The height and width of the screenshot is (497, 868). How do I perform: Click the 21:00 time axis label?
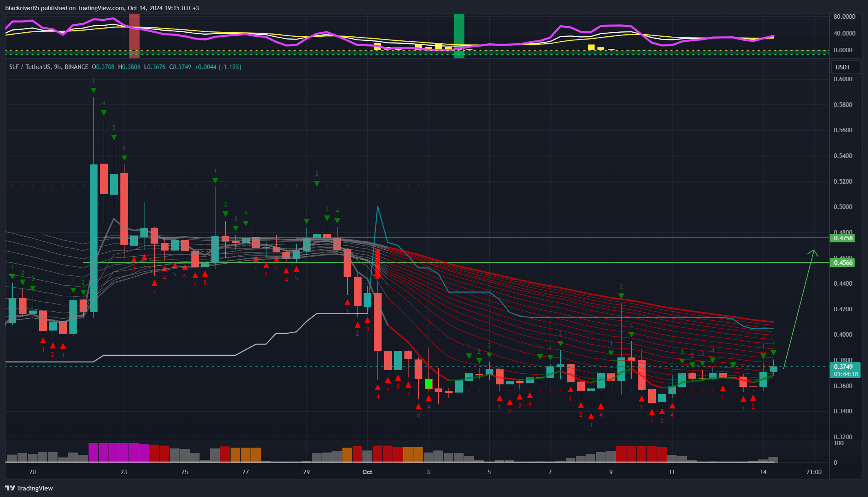814,472
